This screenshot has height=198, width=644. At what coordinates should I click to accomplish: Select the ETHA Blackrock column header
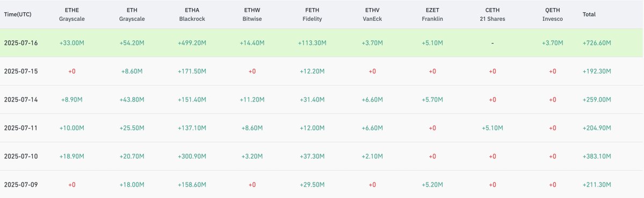tap(192, 14)
